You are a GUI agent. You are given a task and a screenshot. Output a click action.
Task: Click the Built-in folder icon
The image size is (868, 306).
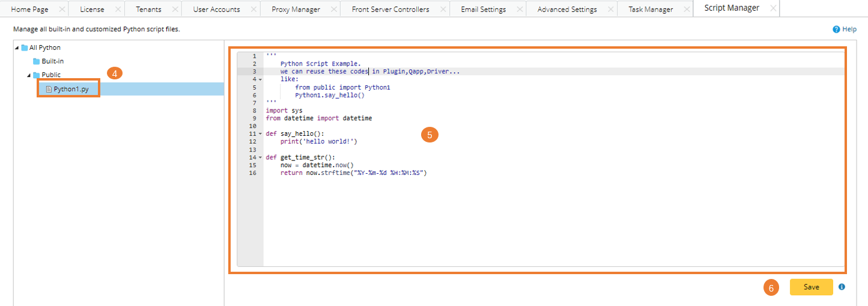click(x=36, y=61)
